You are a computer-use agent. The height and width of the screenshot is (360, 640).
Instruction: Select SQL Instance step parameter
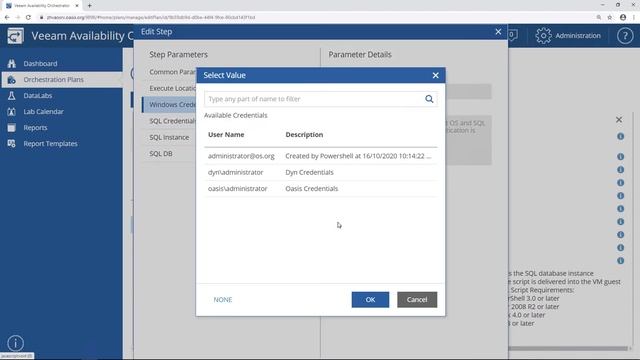tap(169, 138)
